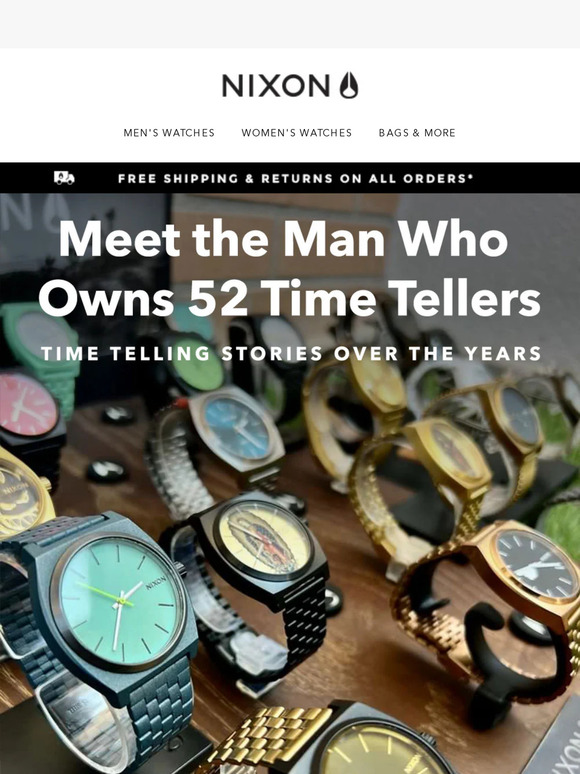The width and height of the screenshot is (580, 774).
Task: Select the black watch with red dial
Action: pyautogui.click(x=30, y=415)
